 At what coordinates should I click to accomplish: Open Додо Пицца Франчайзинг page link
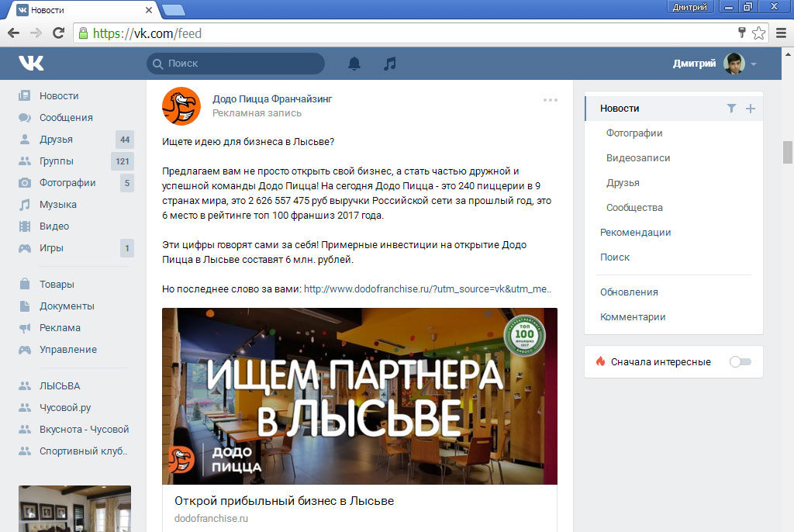(x=272, y=98)
